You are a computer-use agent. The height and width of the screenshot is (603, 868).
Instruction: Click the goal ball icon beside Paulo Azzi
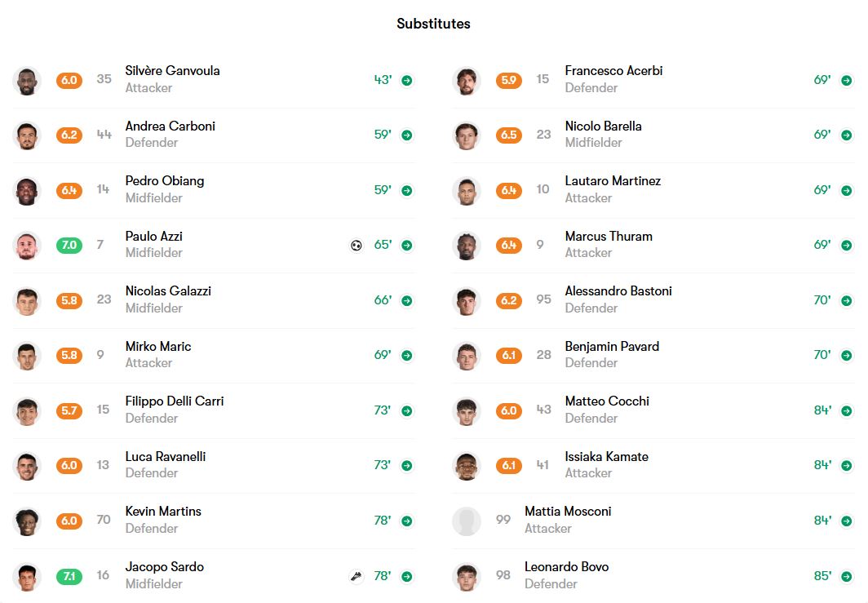tap(356, 246)
